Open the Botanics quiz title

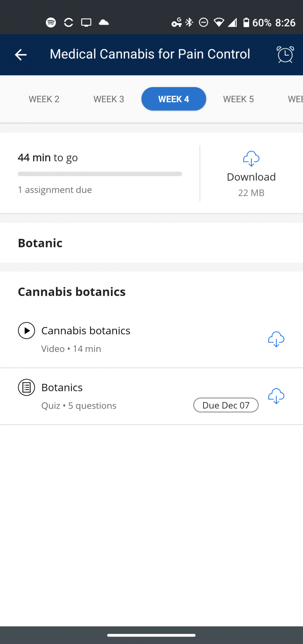pyautogui.click(x=62, y=387)
